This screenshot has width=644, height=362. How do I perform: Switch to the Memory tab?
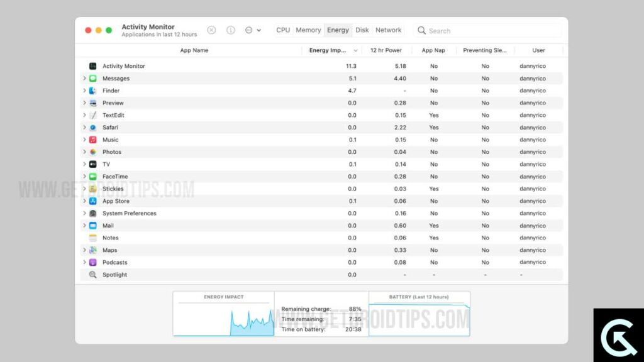(x=308, y=30)
